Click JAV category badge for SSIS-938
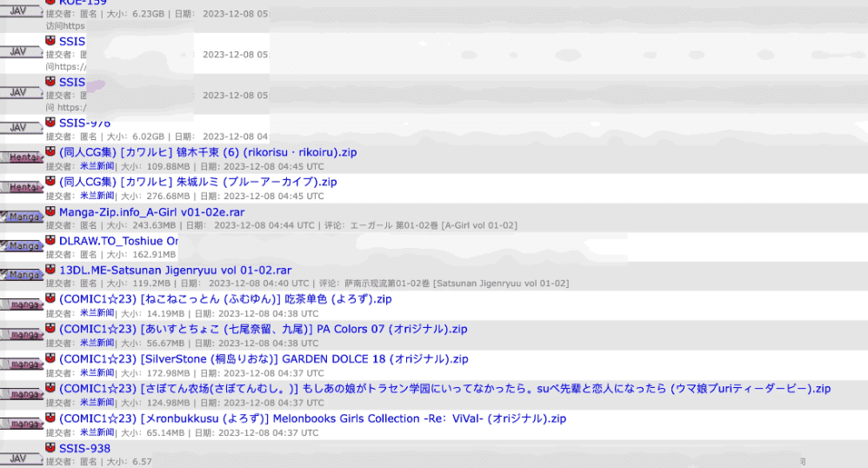Image resolution: width=868 pixels, height=468 pixels. (x=21, y=459)
